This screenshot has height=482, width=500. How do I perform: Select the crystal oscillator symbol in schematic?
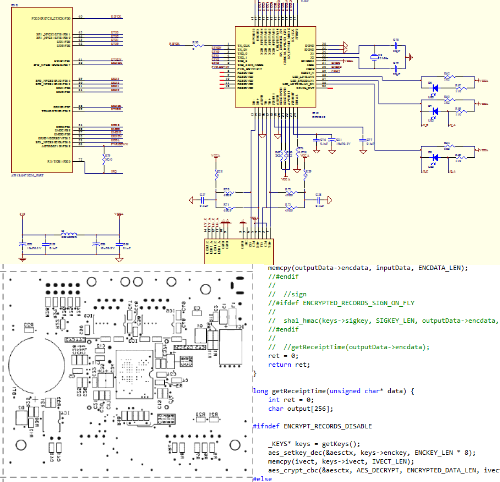pos(375,57)
